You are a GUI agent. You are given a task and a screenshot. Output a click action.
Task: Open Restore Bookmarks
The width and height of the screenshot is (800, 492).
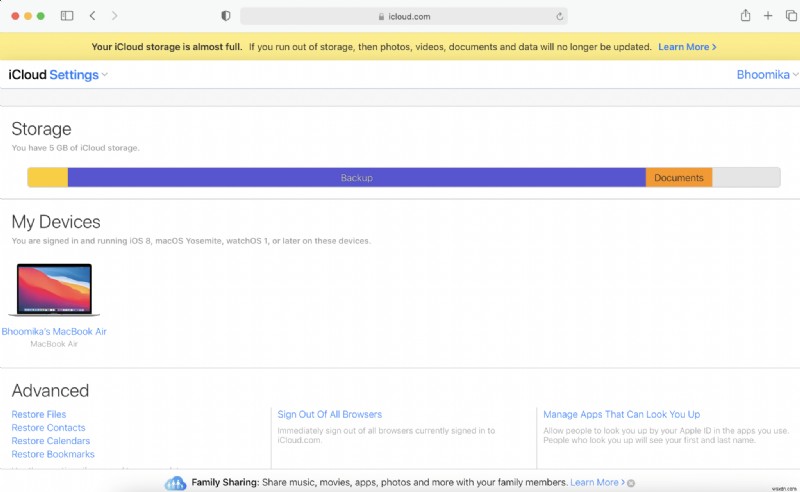[x=53, y=454]
